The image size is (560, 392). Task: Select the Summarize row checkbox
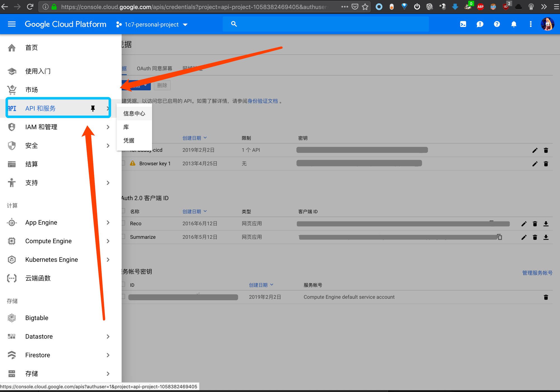click(x=123, y=237)
